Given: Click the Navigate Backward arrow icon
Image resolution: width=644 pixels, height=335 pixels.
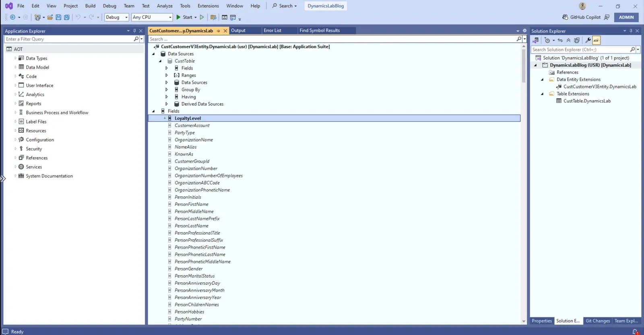Looking at the screenshot, I should (x=12, y=17).
